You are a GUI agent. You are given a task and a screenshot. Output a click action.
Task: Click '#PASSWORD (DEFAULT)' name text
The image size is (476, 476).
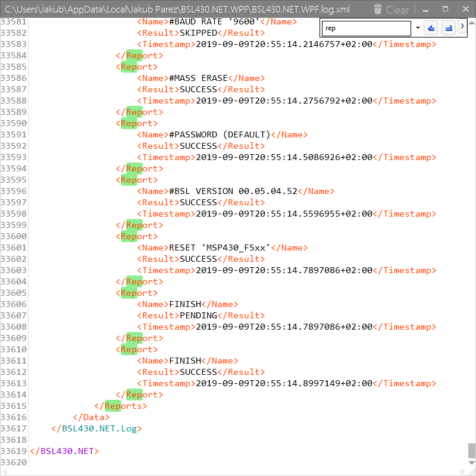click(x=220, y=134)
